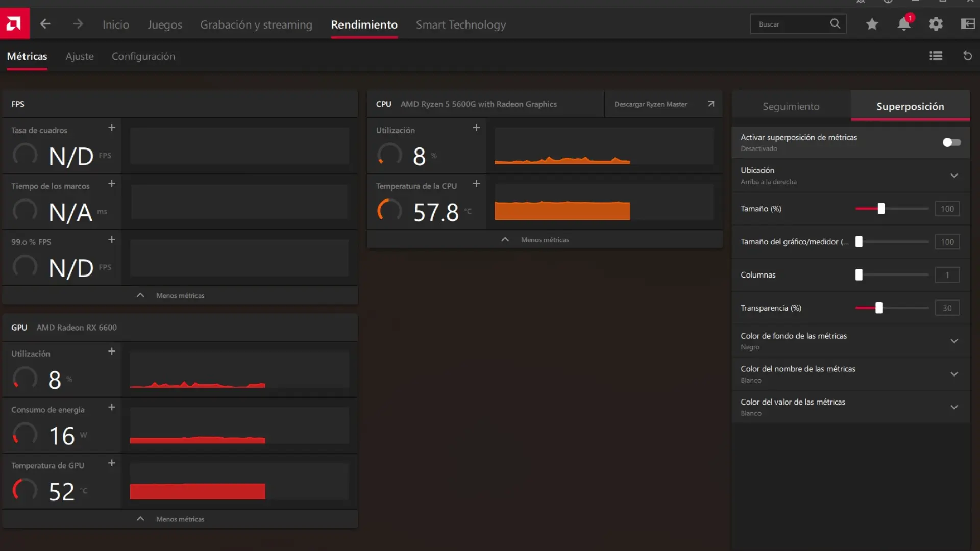Screen dimensions: 980x551
Task: Open the Ajuste tab
Action: (x=80, y=56)
